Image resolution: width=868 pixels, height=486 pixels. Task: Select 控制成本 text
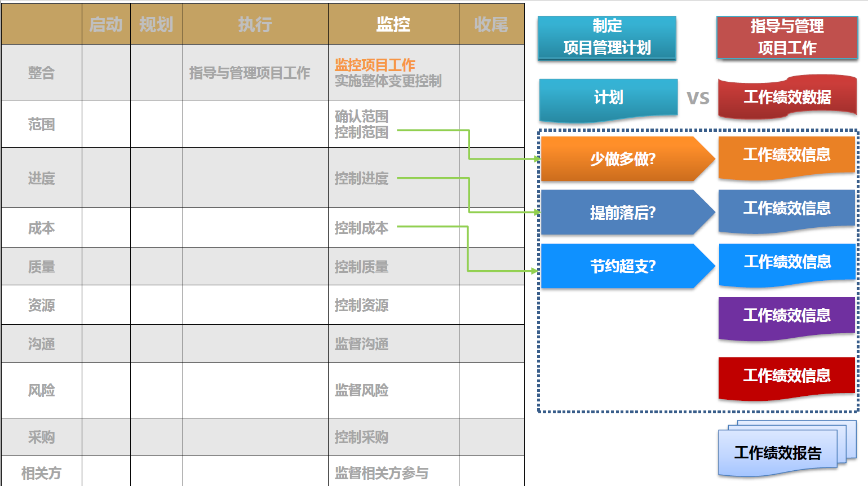pyautogui.click(x=361, y=228)
